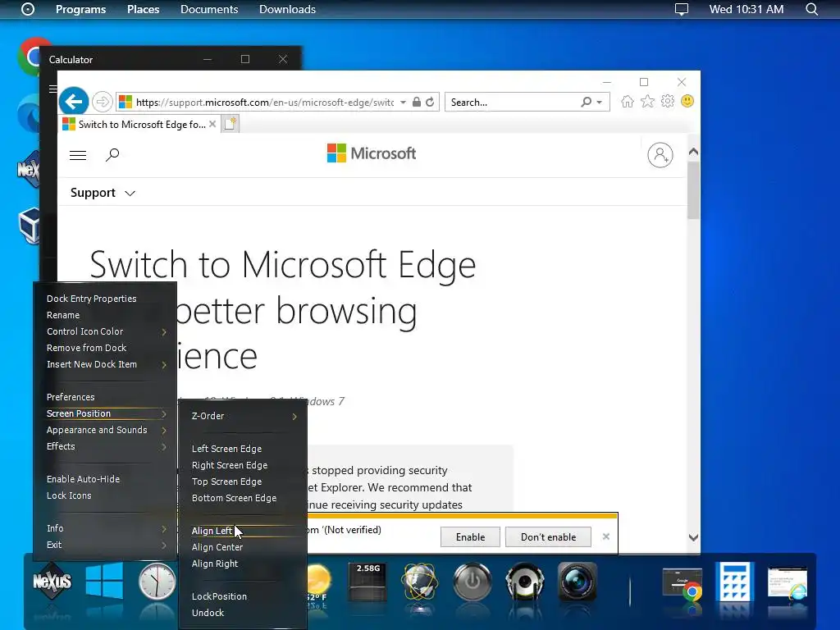Expand the Z-Order submenu

point(244,416)
